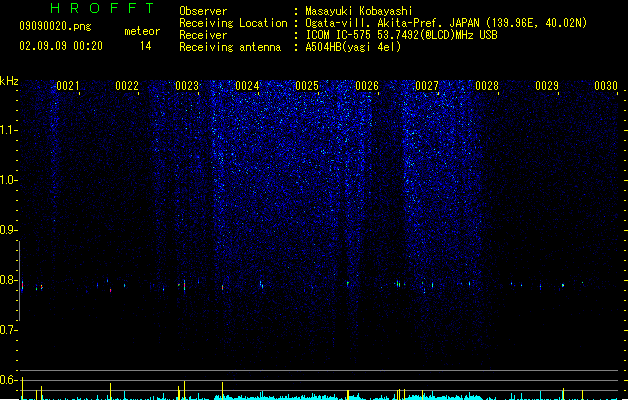Click the Observer field label
Viewport: 629px width, 400px height.
coord(203,11)
